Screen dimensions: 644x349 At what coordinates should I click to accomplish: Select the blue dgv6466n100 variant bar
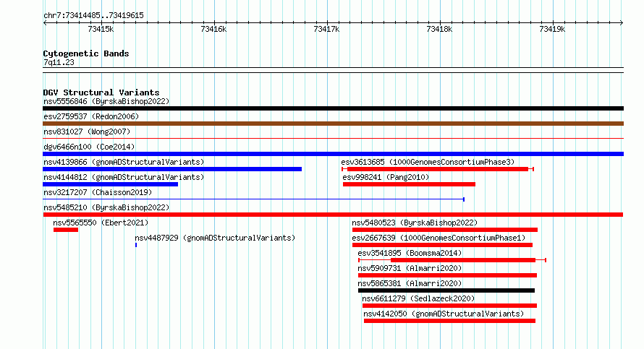point(333,154)
